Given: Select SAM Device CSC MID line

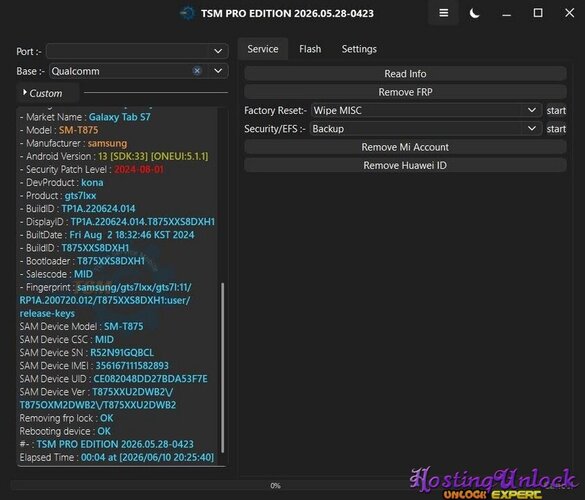Looking at the screenshot, I should (x=67, y=340).
